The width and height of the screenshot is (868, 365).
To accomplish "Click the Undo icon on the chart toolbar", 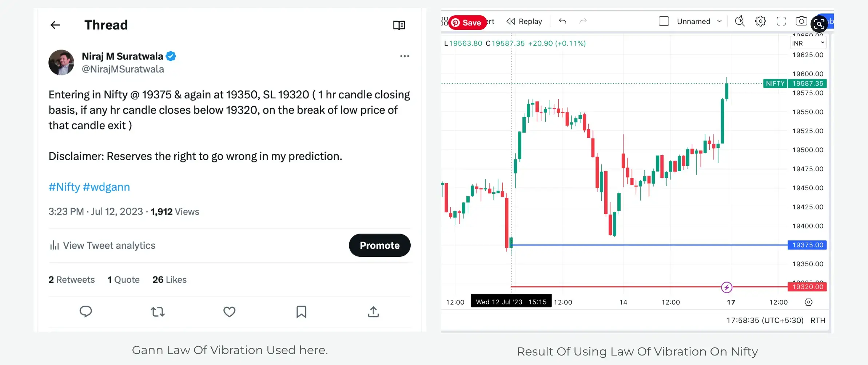I will click(x=562, y=21).
